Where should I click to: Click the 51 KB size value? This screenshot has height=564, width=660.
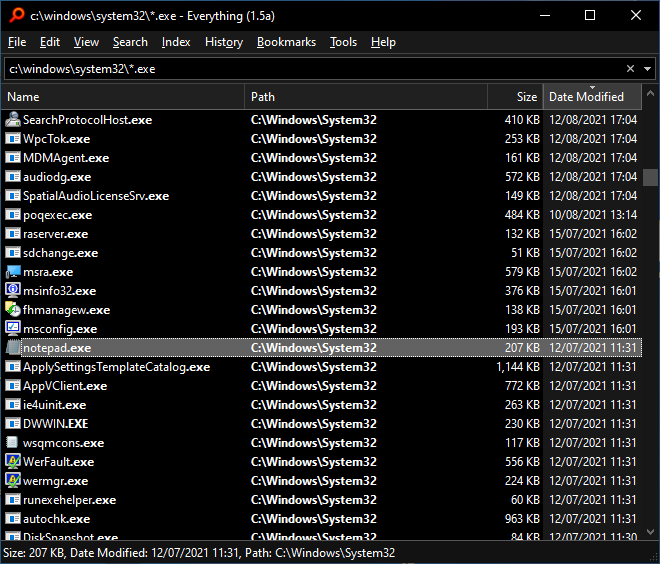[525, 253]
